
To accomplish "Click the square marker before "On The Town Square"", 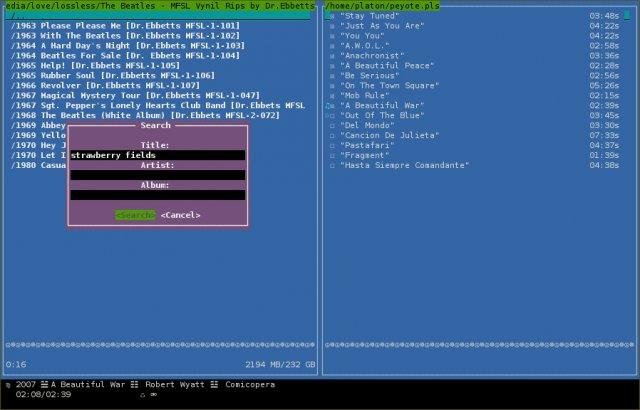I will [x=332, y=86].
